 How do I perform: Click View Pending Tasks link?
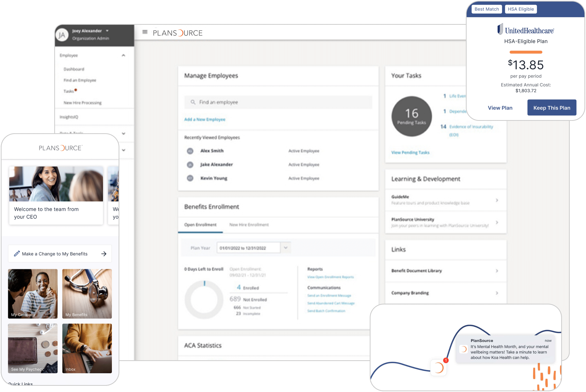(410, 153)
